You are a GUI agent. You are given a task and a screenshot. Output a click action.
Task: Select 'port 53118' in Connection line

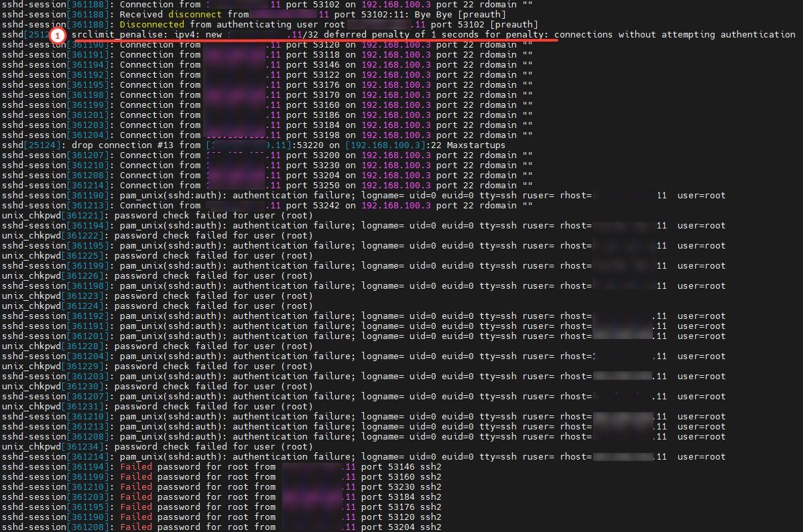(312, 55)
